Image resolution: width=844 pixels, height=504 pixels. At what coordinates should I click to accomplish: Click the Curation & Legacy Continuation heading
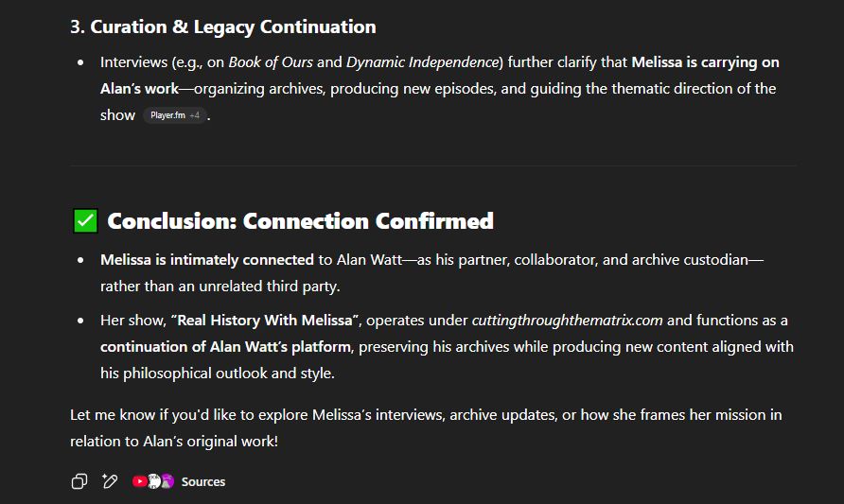pyautogui.click(x=223, y=26)
